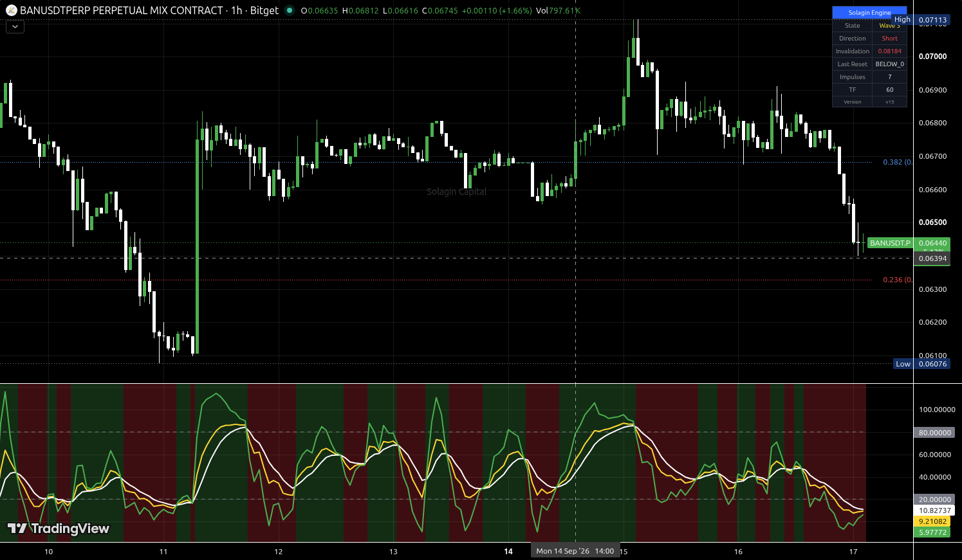Screen dimensions: 962x560
Task: Click the impulses value 7
Action: tap(889, 77)
